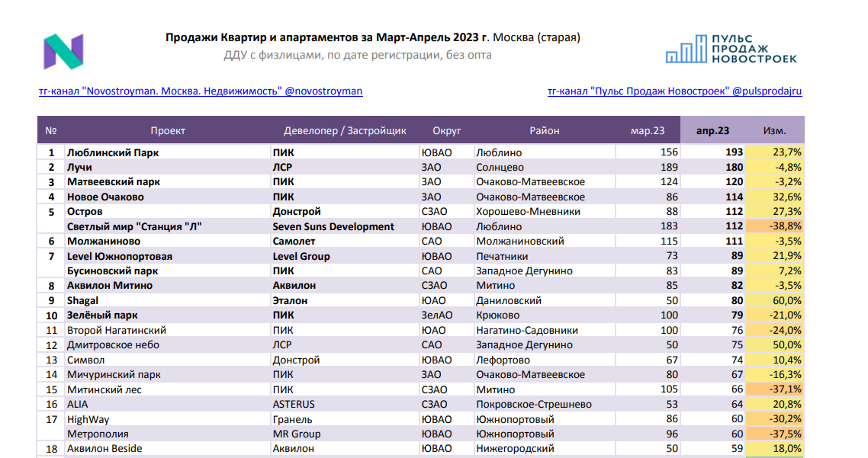Viewport: 868px width, 458px height.
Task: Select the 'Дмитровское небо' project cell
Action: (168, 344)
